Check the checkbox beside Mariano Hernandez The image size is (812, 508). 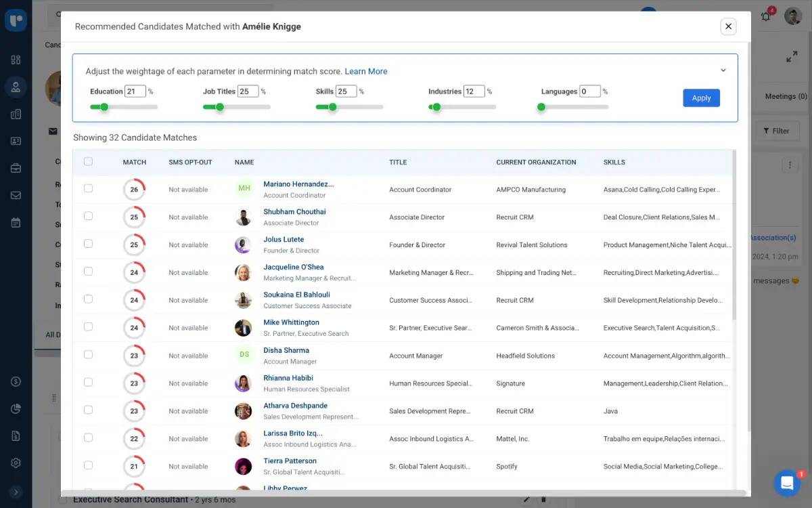point(88,188)
